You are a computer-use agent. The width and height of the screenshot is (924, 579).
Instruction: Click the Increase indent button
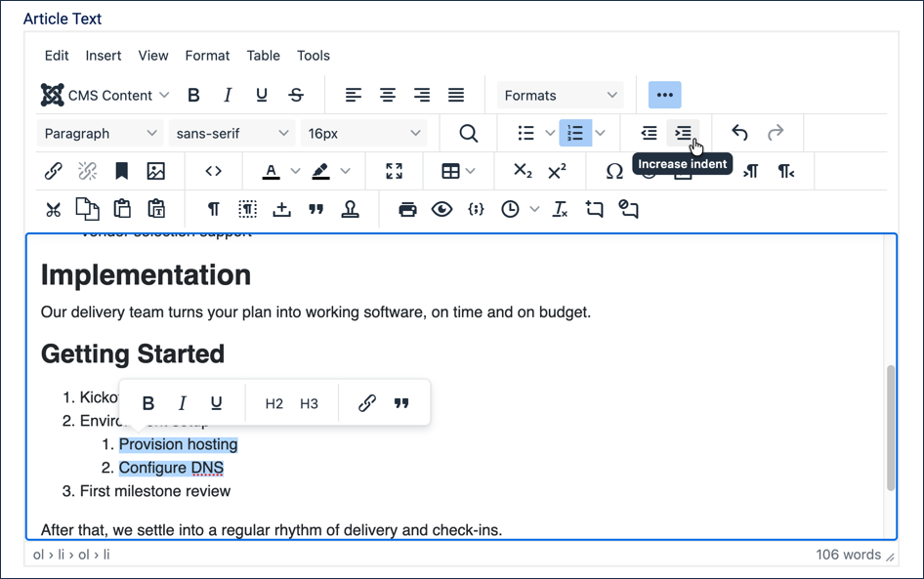(683, 133)
